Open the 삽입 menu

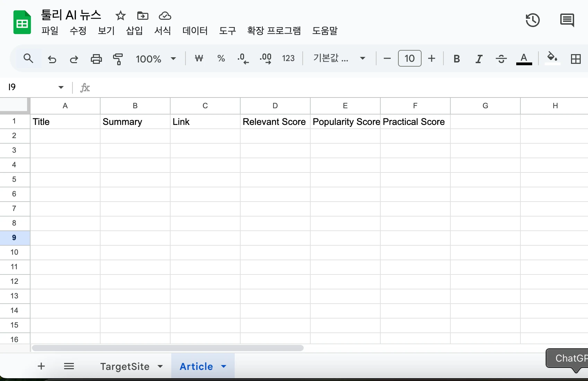(135, 31)
